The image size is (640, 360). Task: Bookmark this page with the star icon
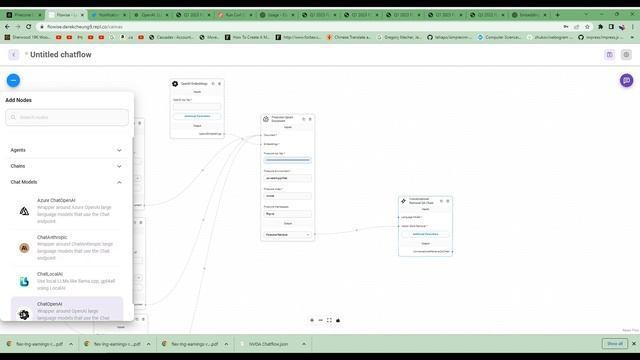pyautogui.click(x=587, y=27)
